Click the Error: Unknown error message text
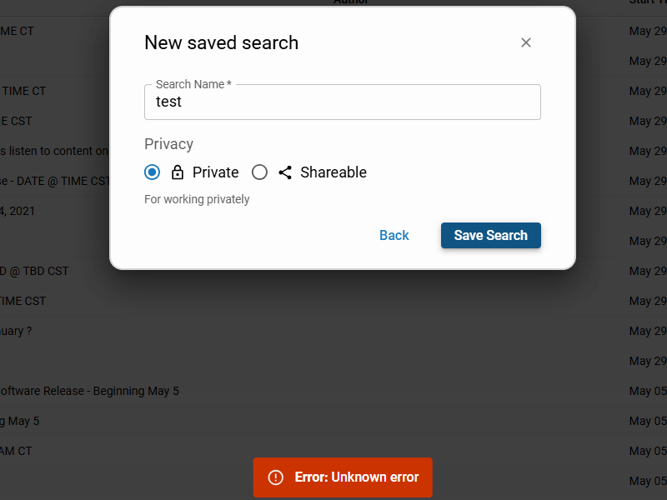 point(356,477)
